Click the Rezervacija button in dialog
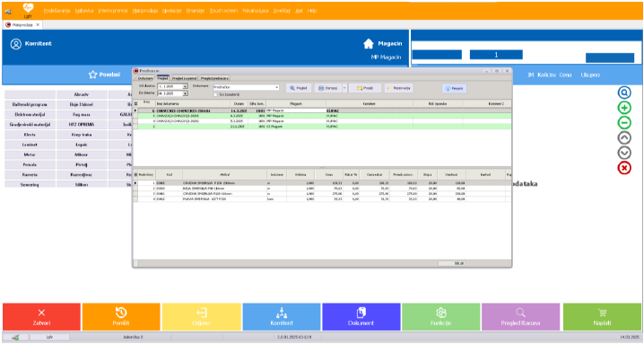 pyautogui.click(x=399, y=88)
